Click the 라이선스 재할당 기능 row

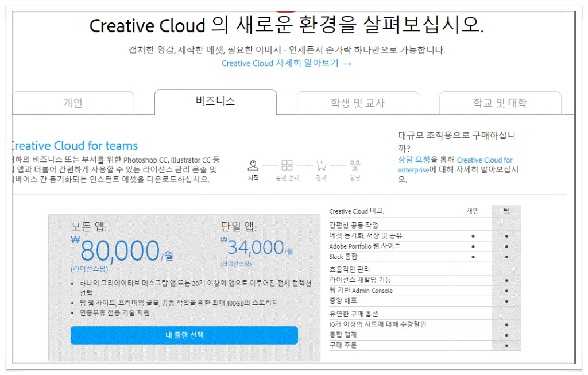tap(425, 280)
